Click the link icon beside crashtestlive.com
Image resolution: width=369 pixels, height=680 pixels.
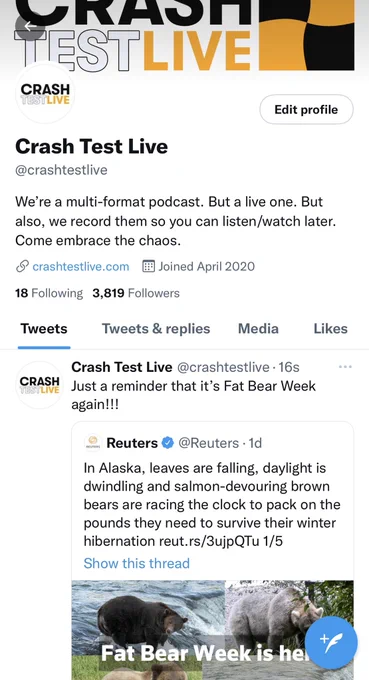coord(22,266)
